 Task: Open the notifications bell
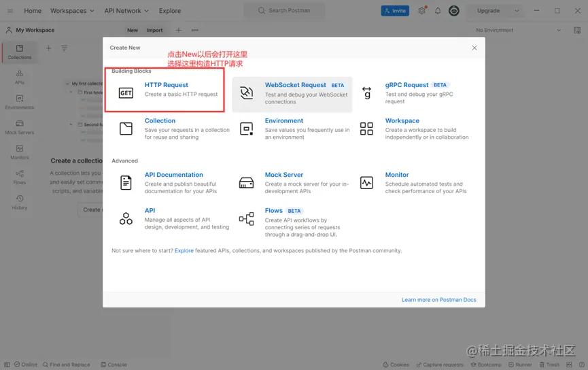click(438, 10)
